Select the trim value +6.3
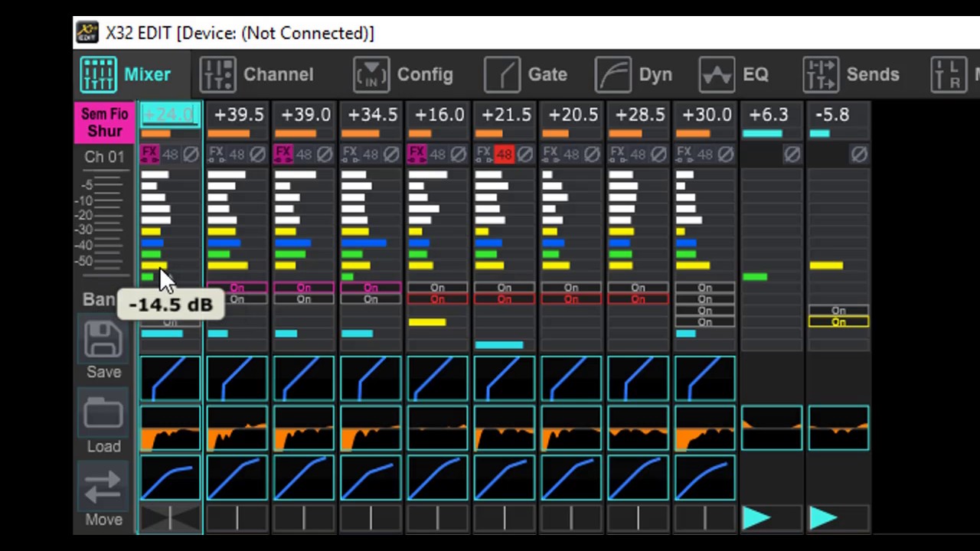The height and width of the screenshot is (551, 980). (768, 115)
